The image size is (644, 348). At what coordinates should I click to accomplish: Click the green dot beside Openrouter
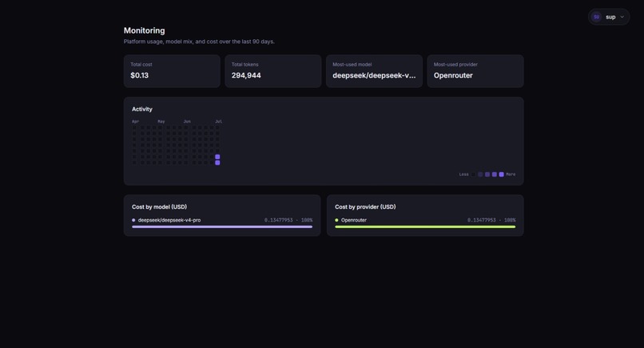pos(337,220)
